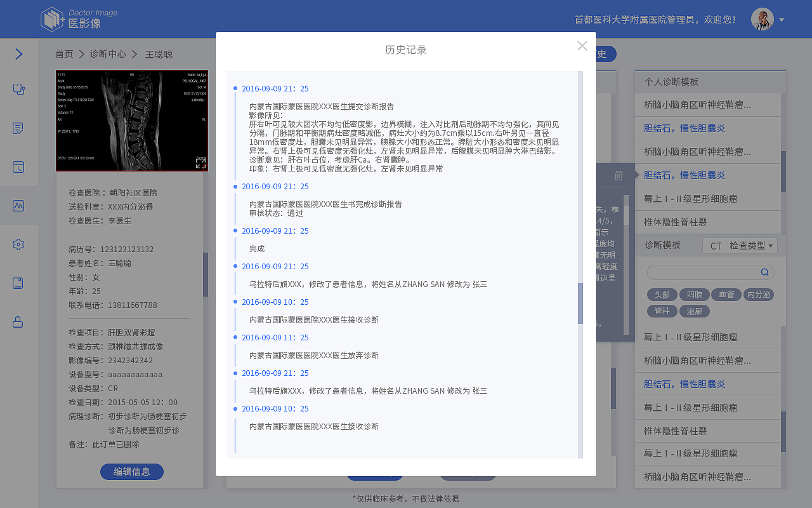Go to 首页 via breadcrumb

[x=63, y=54]
